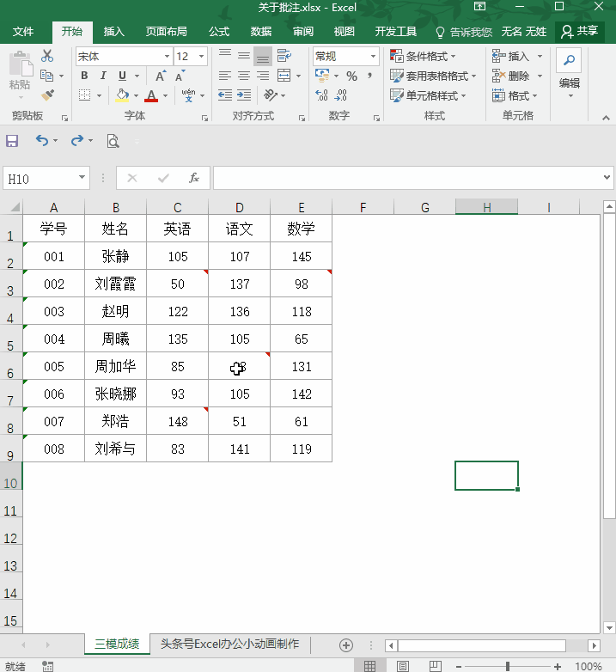Viewport: 616px width, 672px height.
Task: Increase indent icon
Action: pyautogui.click(x=244, y=95)
